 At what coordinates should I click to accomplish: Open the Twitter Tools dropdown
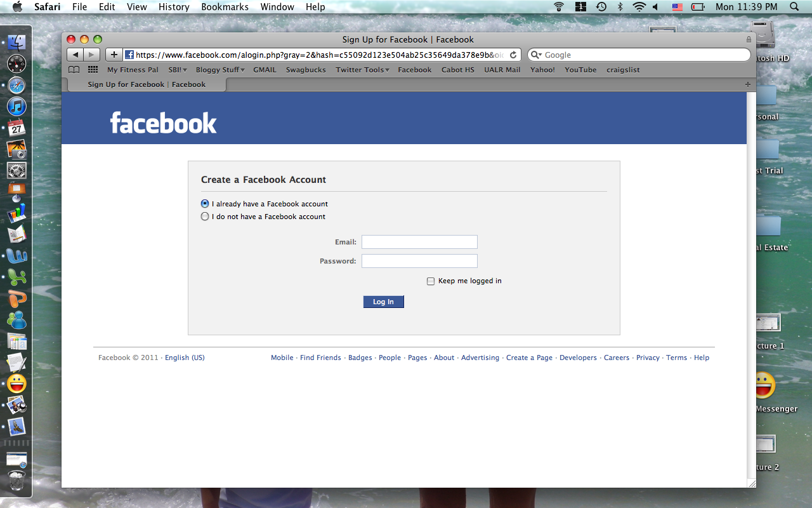click(362, 70)
